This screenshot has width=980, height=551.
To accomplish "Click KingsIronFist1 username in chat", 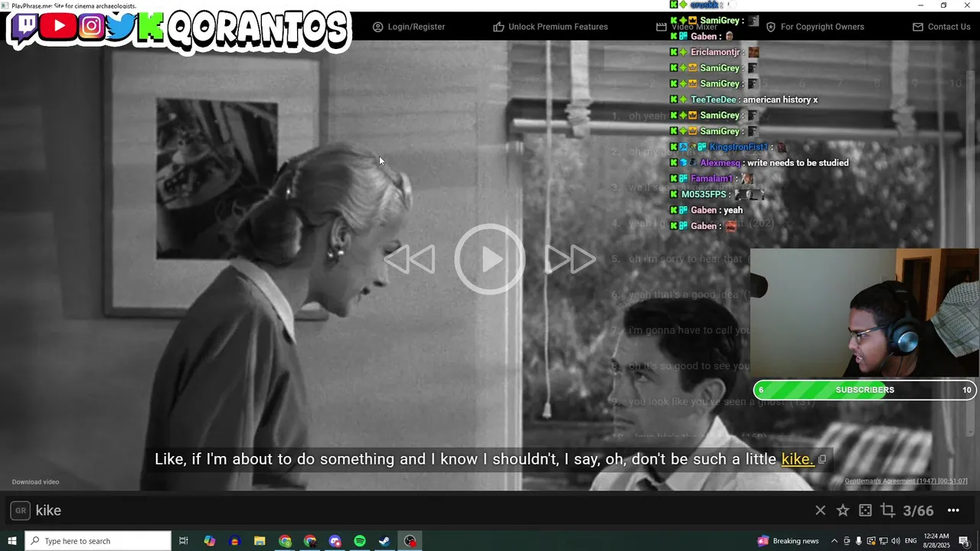I will (x=738, y=147).
